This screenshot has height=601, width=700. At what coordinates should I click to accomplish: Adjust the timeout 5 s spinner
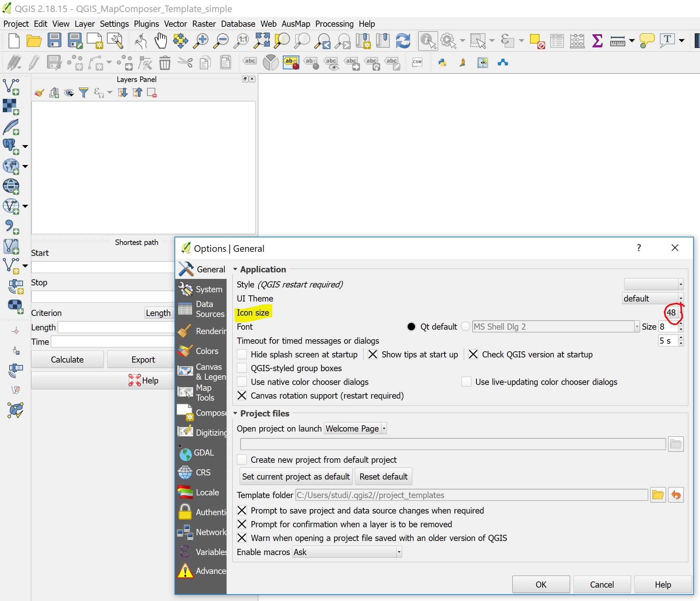[x=671, y=341]
